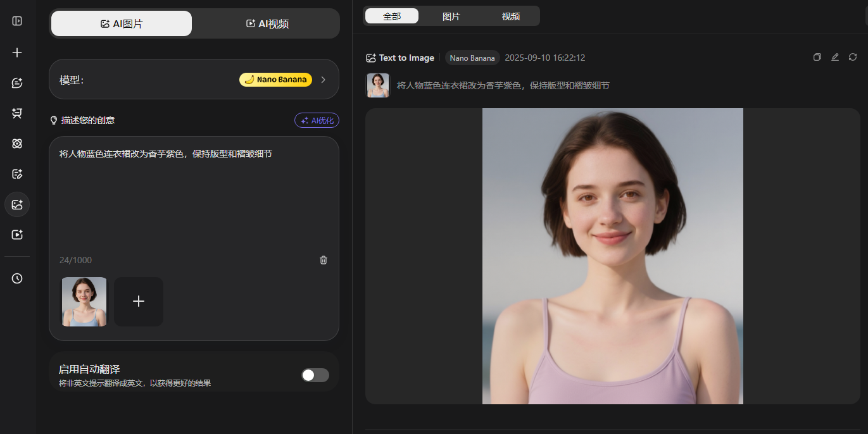Open the atom-shaped icon in sidebar

(17, 144)
